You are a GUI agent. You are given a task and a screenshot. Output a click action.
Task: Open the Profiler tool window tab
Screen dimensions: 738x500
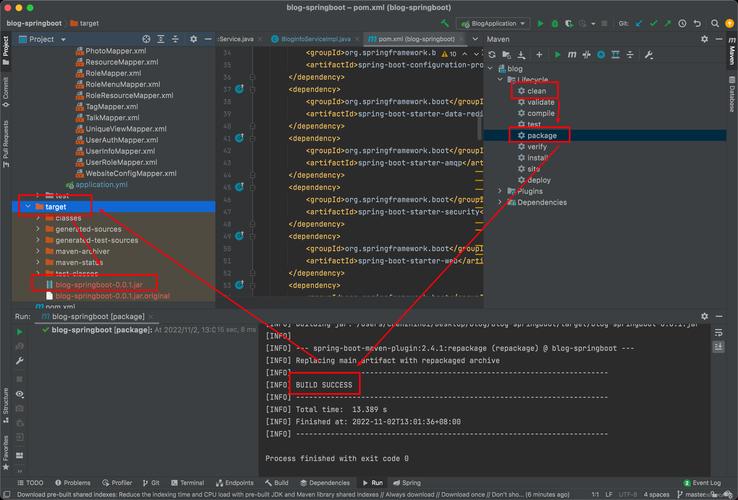pos(117,483)
